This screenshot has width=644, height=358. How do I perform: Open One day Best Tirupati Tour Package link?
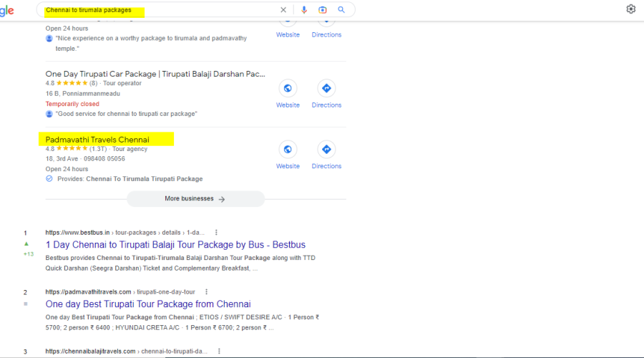148,304
